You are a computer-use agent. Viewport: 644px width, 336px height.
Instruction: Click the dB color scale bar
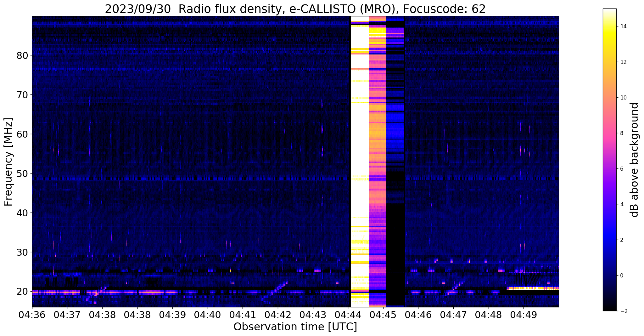(610, 160)
